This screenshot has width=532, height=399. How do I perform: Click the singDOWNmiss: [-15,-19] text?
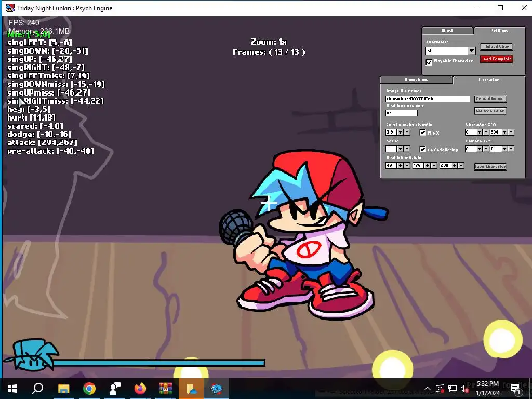click(56, 84)
